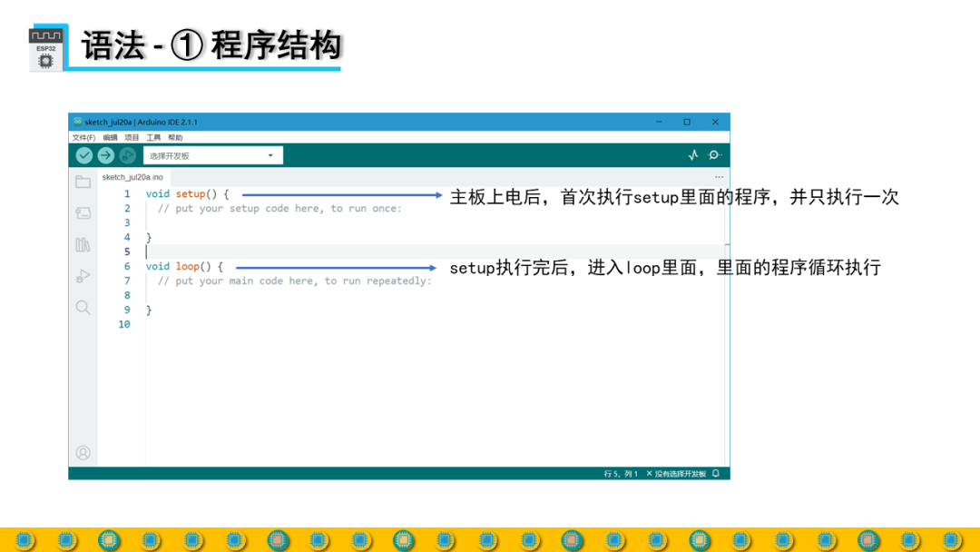Viewport: 980px width, 552px height.
Task: Open the 工具 menu
Action: coord(153,137)
